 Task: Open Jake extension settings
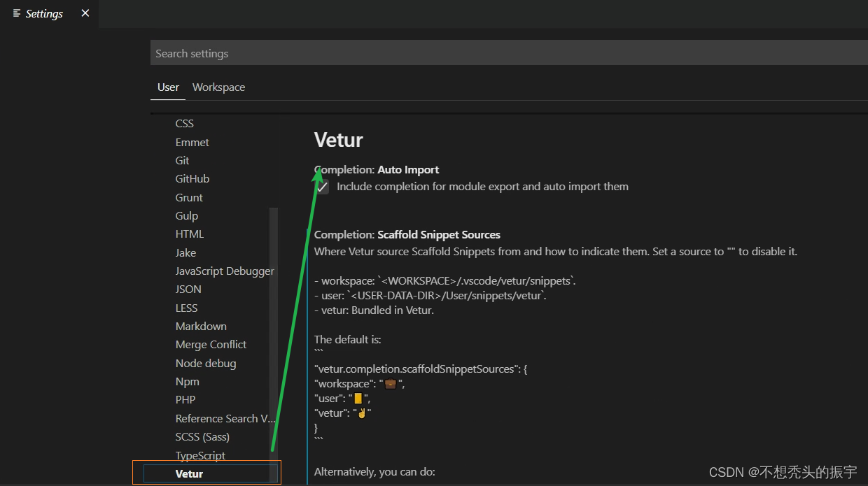click(185, 252)
